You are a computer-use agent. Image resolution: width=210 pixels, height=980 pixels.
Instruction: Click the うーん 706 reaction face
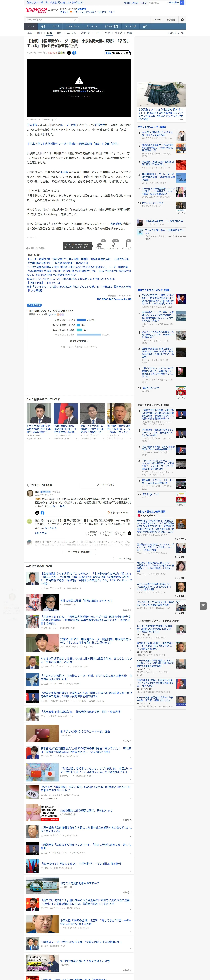coord(120,533)
